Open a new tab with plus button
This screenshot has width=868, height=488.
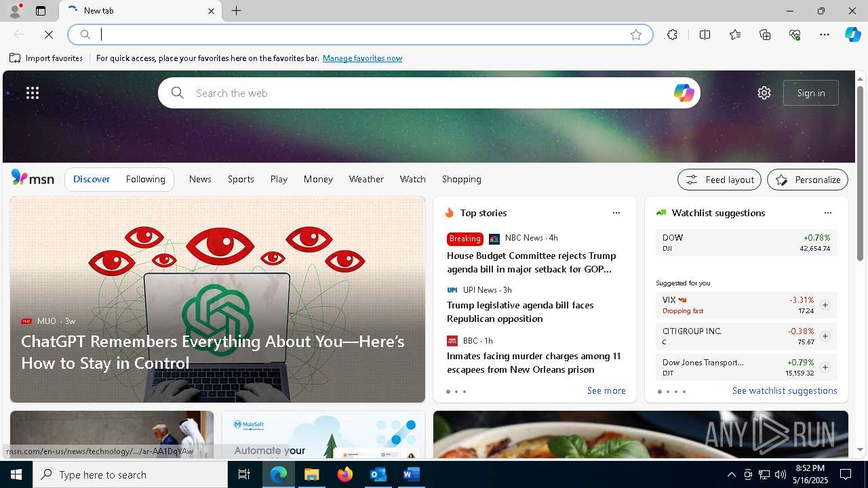(237, 11)
